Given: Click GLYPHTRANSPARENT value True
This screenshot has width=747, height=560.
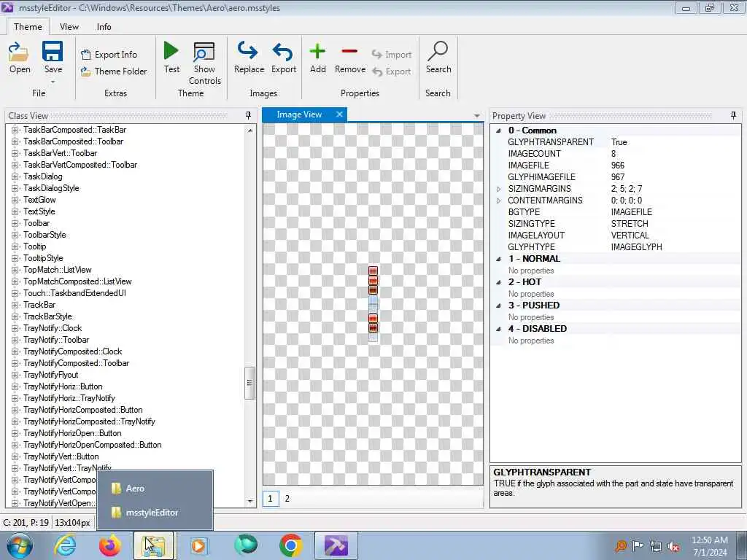Looking at the screenshot, I should pyautogui.click(x=619, y=142).
